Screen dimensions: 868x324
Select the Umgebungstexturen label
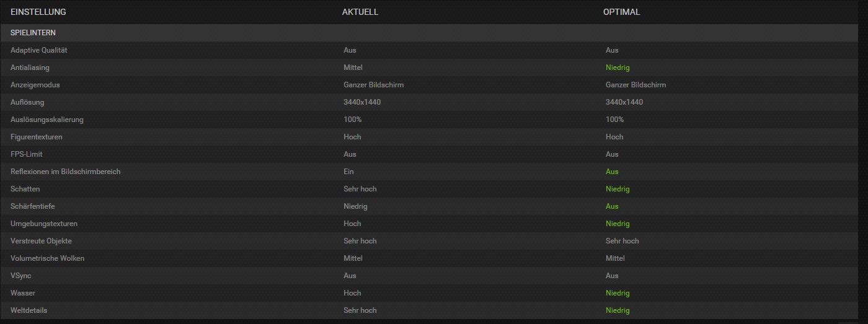[44, 224]
